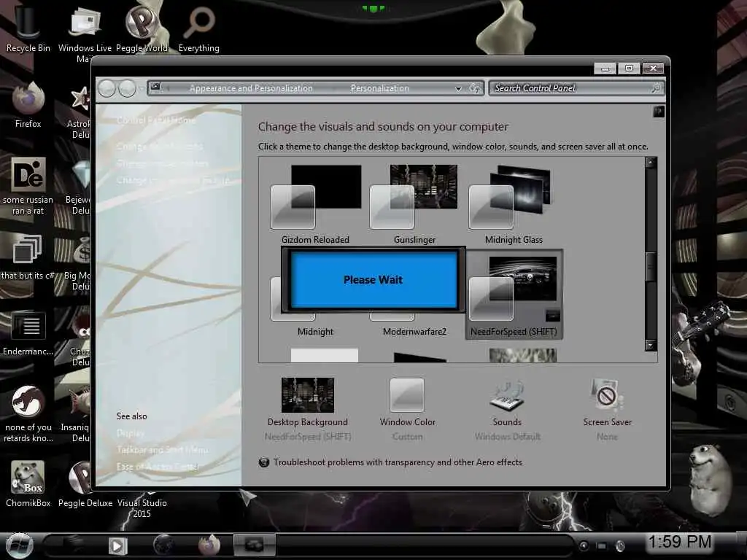Click the Midnight theme label
747x560 pixels.
315,332
